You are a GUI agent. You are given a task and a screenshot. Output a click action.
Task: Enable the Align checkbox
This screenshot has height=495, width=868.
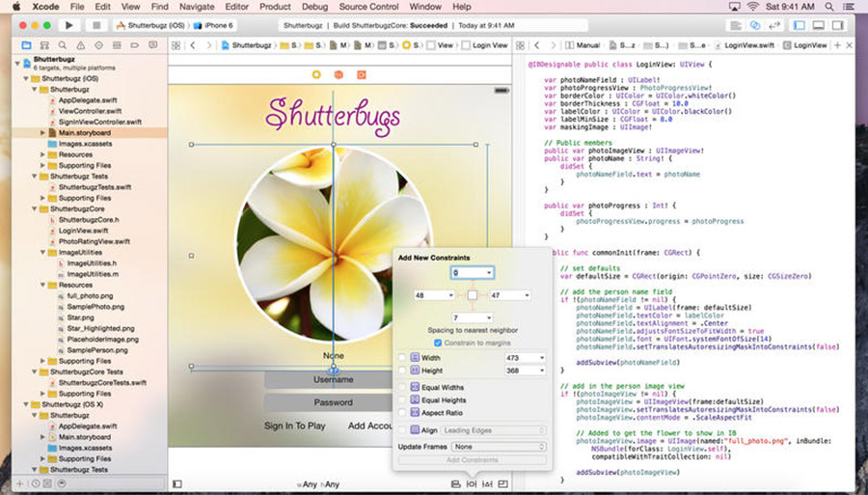tap(402, 430)
